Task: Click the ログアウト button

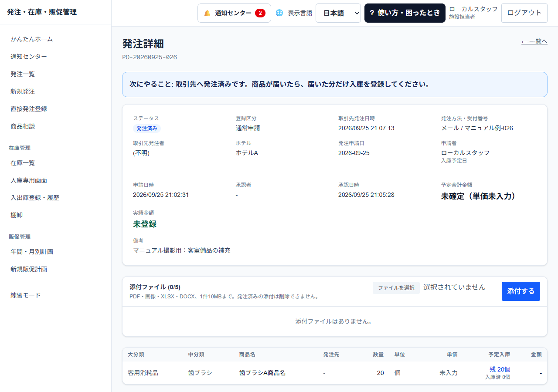Action: pos(524,13)
